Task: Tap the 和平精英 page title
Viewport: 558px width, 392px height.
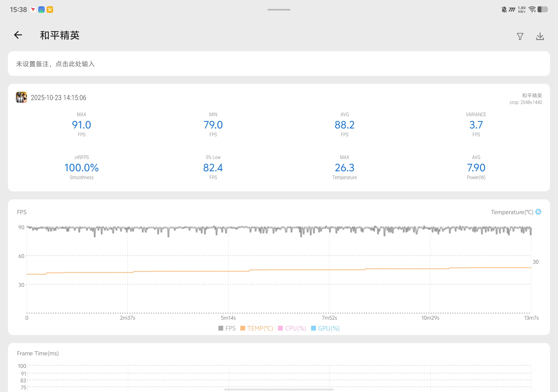Action: [x=60, y=35]
